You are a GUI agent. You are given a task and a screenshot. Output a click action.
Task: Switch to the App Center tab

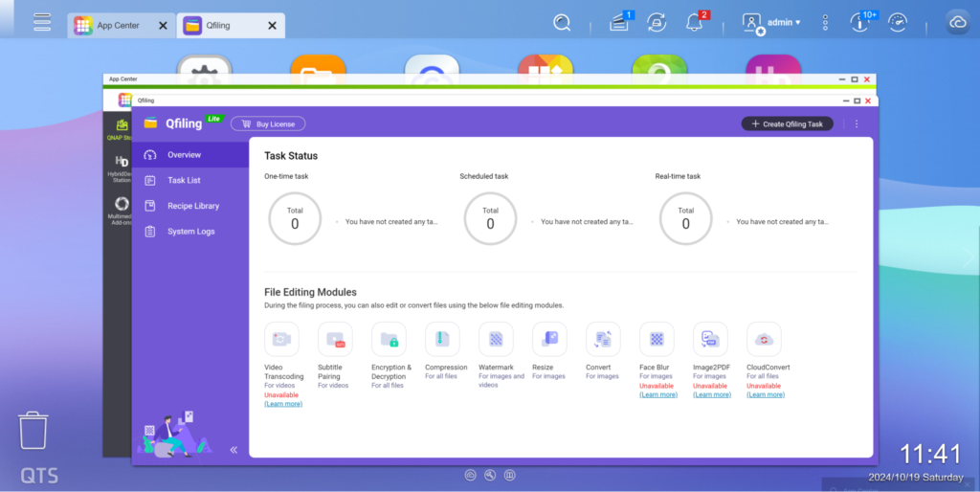coord(115,26)
